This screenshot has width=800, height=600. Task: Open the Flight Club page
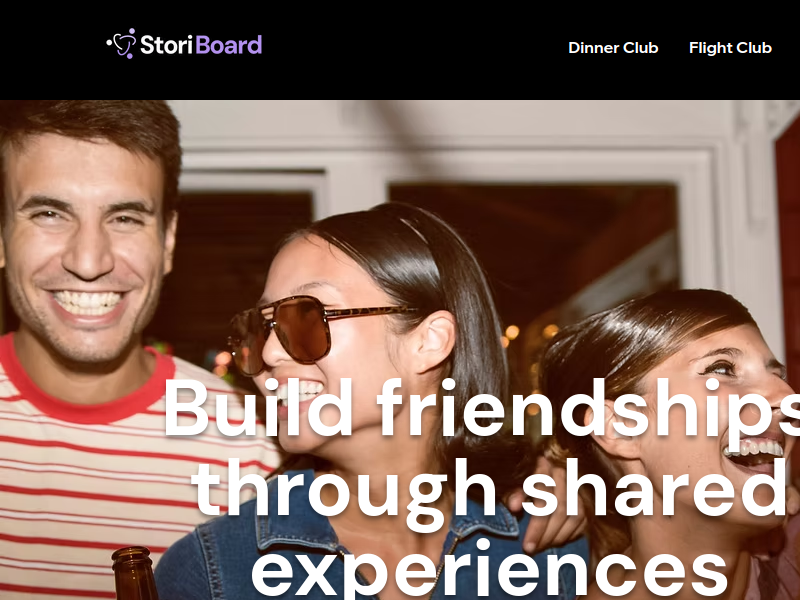point(730,48)
